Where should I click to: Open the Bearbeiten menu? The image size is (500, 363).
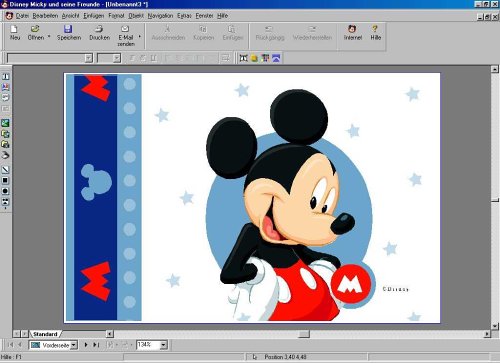(x=45, y=16)
